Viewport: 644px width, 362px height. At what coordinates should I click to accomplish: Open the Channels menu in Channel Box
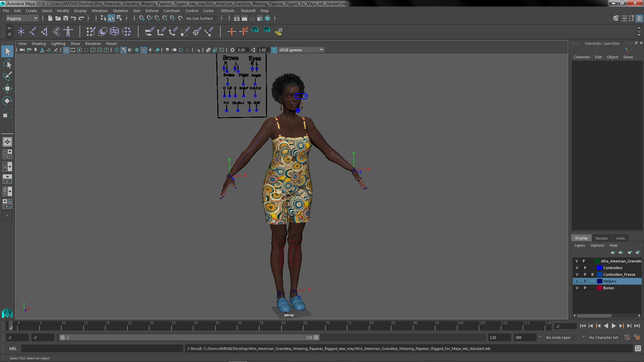click(x=582, y=57)
